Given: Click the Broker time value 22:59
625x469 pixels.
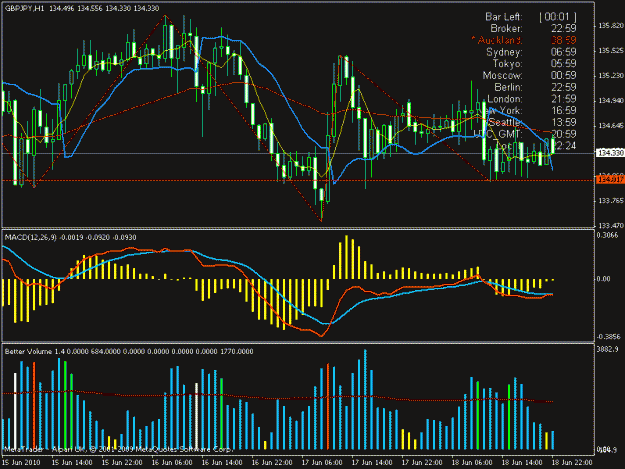Looking at the screenshot, I should tap(564, 28).
